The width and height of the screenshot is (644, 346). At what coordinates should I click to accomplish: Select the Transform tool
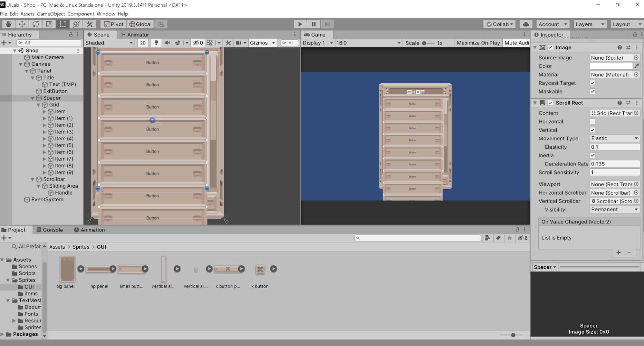76,24
